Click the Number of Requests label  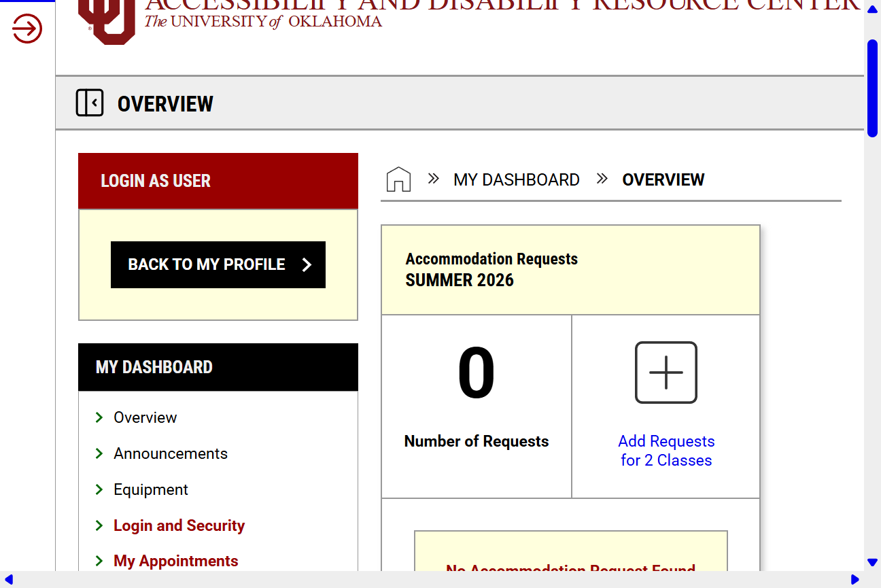point(477,441)
